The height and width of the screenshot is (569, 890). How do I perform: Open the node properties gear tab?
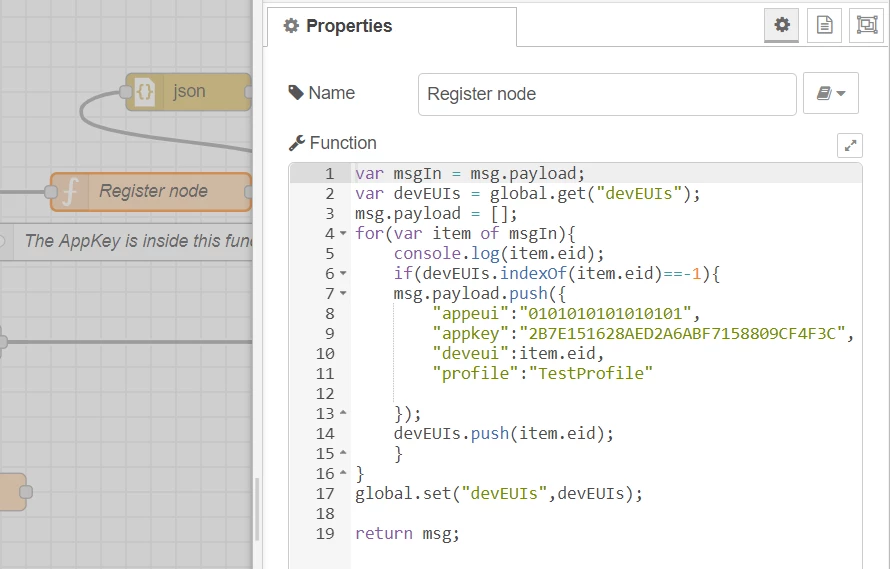[782, 25]
